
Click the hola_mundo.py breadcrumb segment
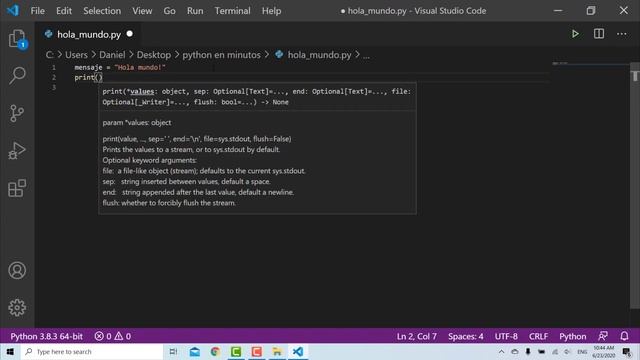[x=319, y=55]
